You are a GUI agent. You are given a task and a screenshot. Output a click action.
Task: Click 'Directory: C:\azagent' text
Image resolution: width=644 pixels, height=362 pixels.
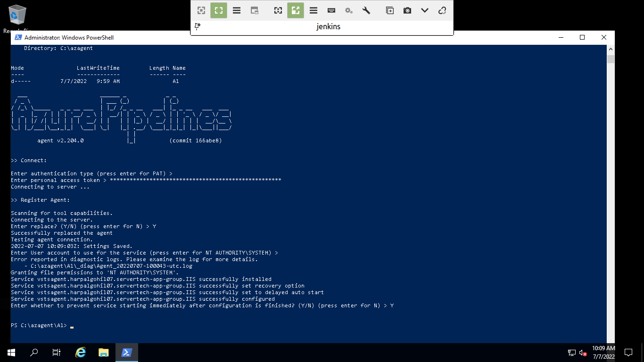(58, 48)
